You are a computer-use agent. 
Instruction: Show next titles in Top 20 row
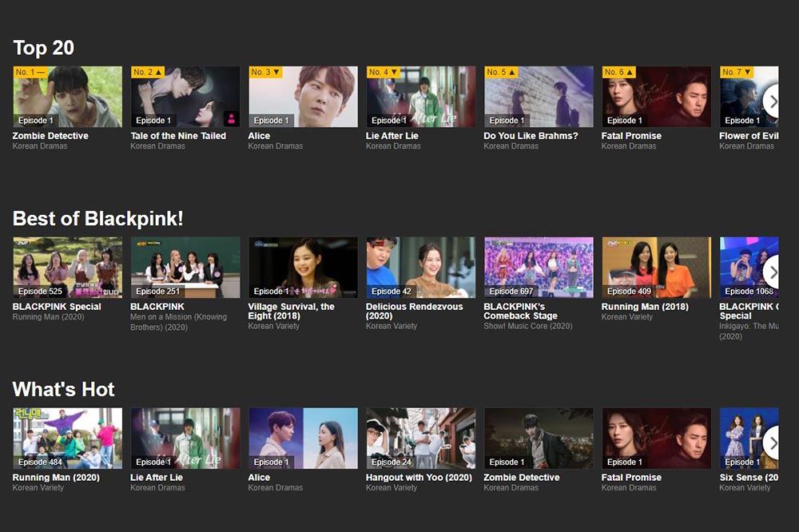772,102
